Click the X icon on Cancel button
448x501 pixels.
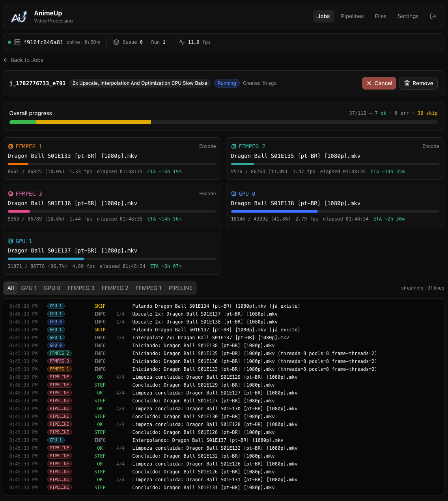[x=369, y=83]
